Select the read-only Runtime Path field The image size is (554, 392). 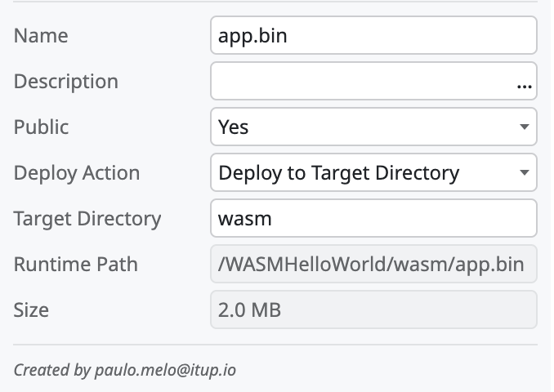(373, 265)
